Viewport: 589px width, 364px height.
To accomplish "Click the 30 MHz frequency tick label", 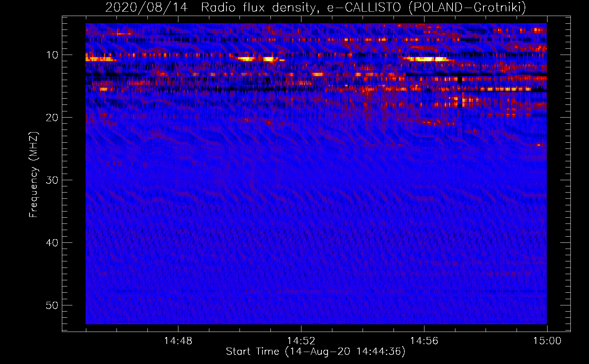I will [x=52, y=180].
